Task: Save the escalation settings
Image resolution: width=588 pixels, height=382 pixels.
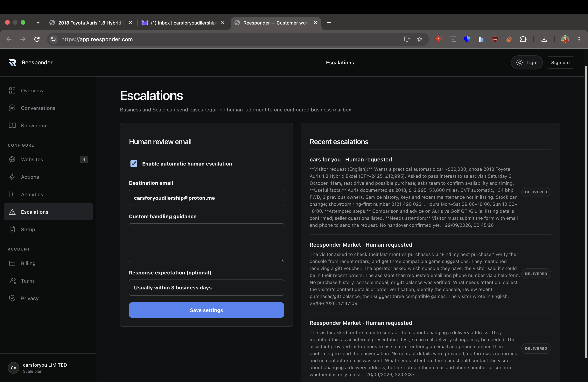Action: tap(206, 310)
